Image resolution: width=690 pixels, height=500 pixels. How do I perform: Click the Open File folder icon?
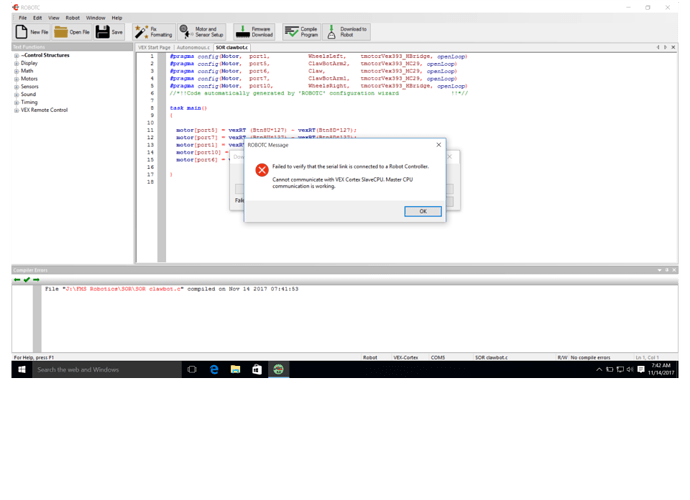click(61, 32)
